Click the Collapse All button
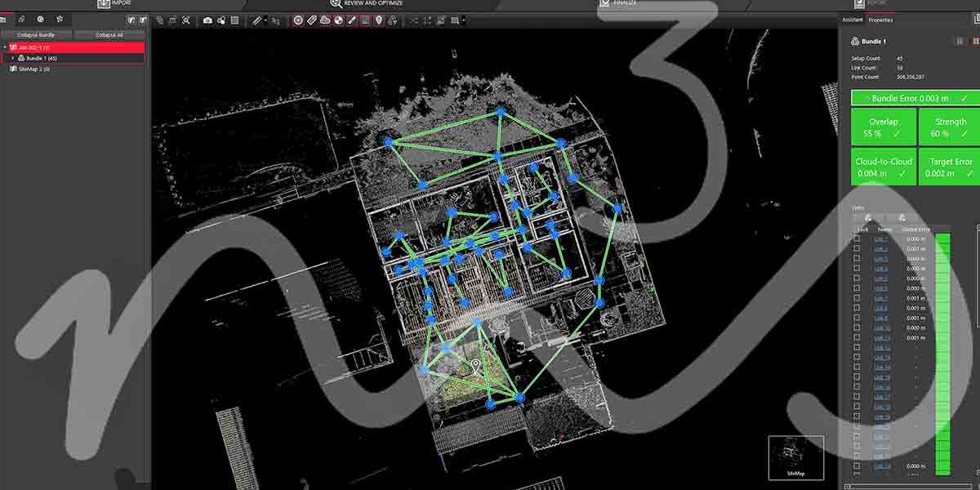Image resolution: width=980 pixels, height=490 pixels. coord(110,34)
